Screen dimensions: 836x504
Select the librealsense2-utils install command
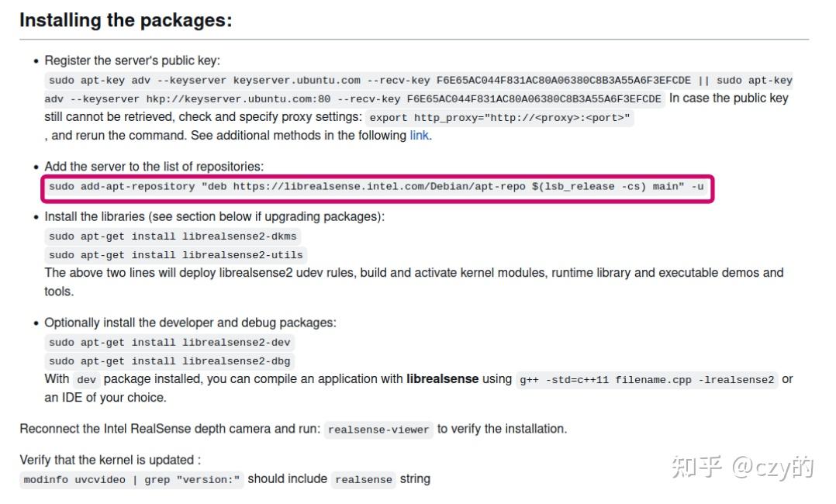(176, 255)
